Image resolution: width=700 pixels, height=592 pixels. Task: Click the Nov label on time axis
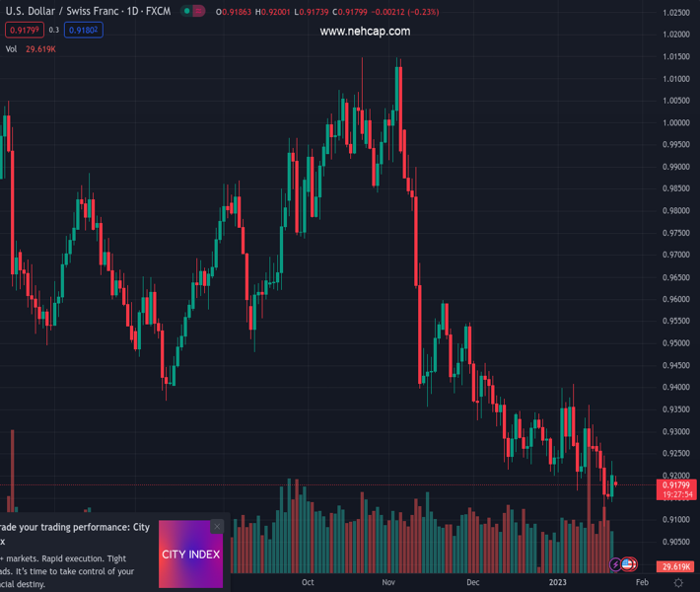coord(389,582)
